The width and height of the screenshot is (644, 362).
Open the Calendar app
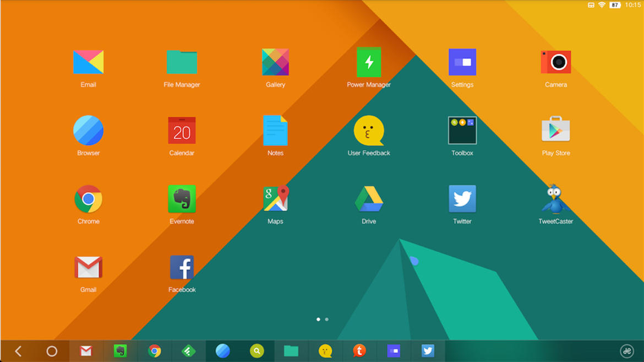182,131
